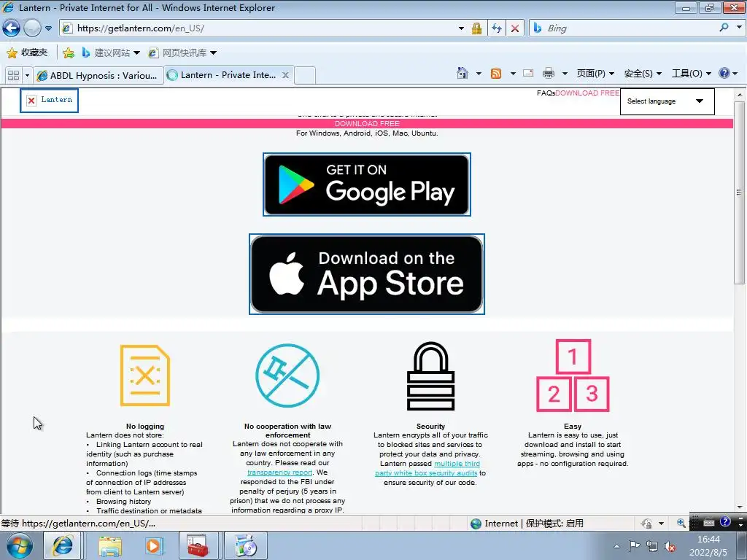Click the scrollbar down arrow

[x=740, y=507]
